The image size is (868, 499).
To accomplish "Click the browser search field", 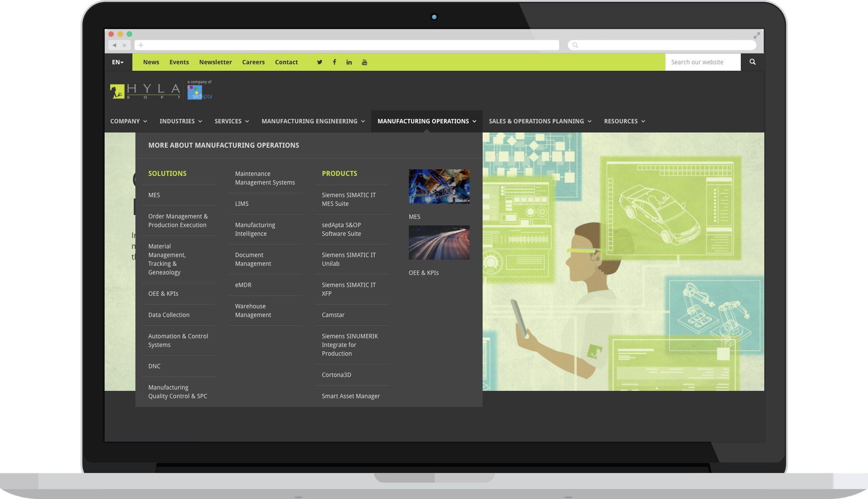I will (x=662, y=45).
